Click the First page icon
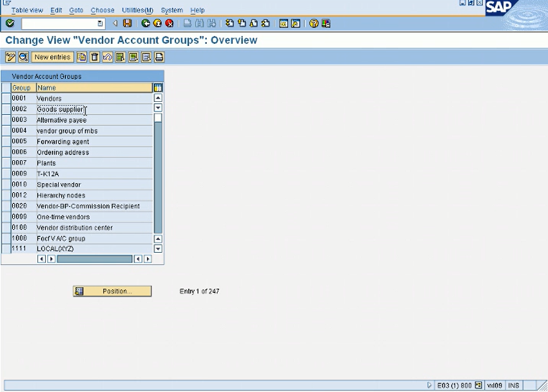The width and height of the screenshot is (548, 392). click(230, 24)
